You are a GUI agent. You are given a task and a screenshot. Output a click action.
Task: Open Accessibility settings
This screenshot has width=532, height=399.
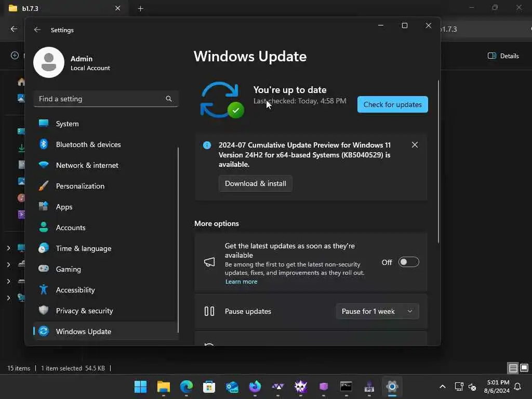106,290
